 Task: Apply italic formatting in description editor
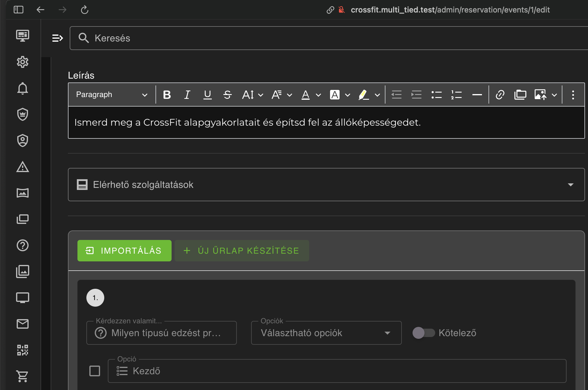coord(187,95)
